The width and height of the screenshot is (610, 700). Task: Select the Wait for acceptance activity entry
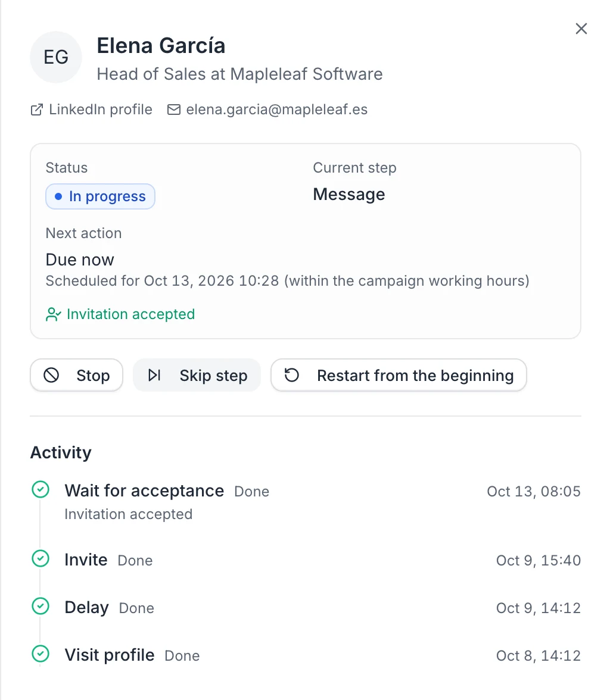(306, 502)
